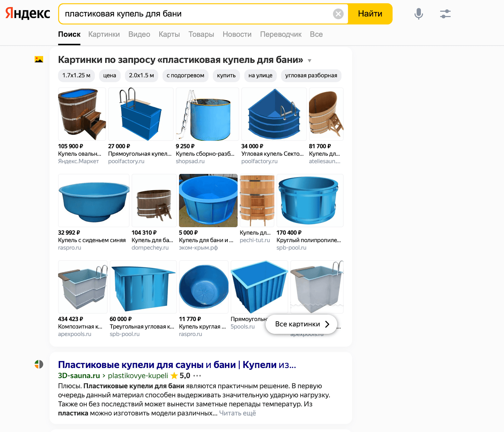Switch to the Картинки tab
Screen dimensions: 504x432
click(x=104, y=34)
